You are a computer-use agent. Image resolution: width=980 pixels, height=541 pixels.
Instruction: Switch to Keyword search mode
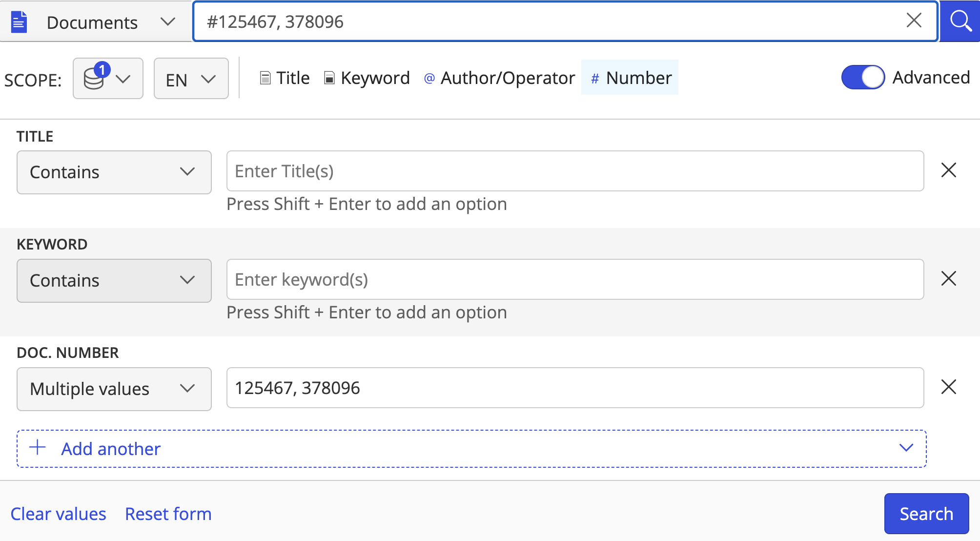coord(367,78)
